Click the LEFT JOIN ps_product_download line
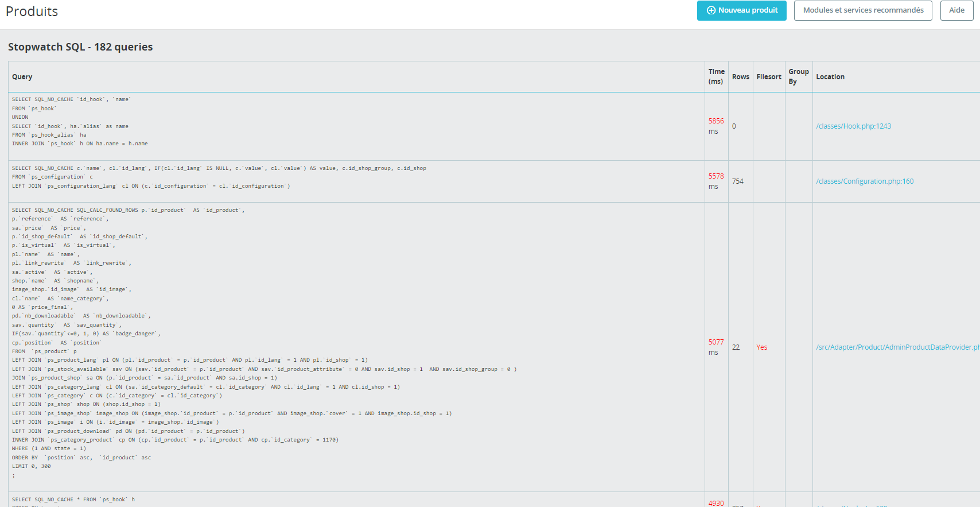The height and width of the screenshot is (507, 980). [x=128, y=431]
